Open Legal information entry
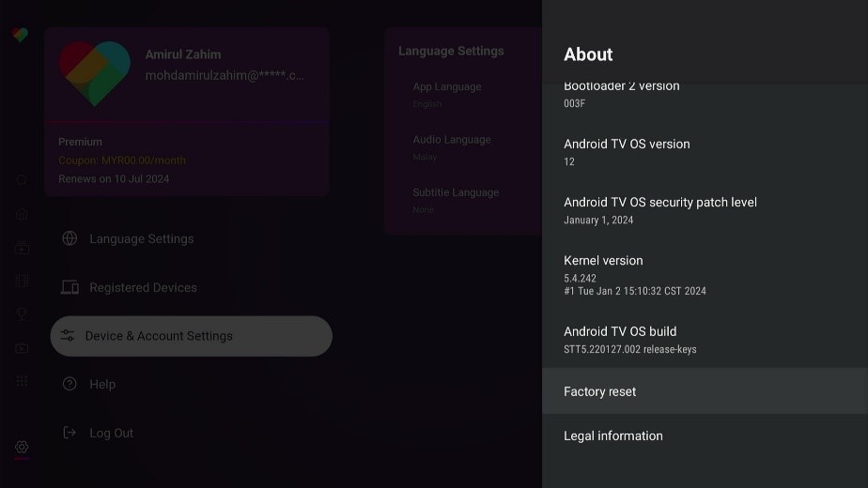The width and height of the screenshot is (868, 488). pyautogui.click(x=705, y=436)
